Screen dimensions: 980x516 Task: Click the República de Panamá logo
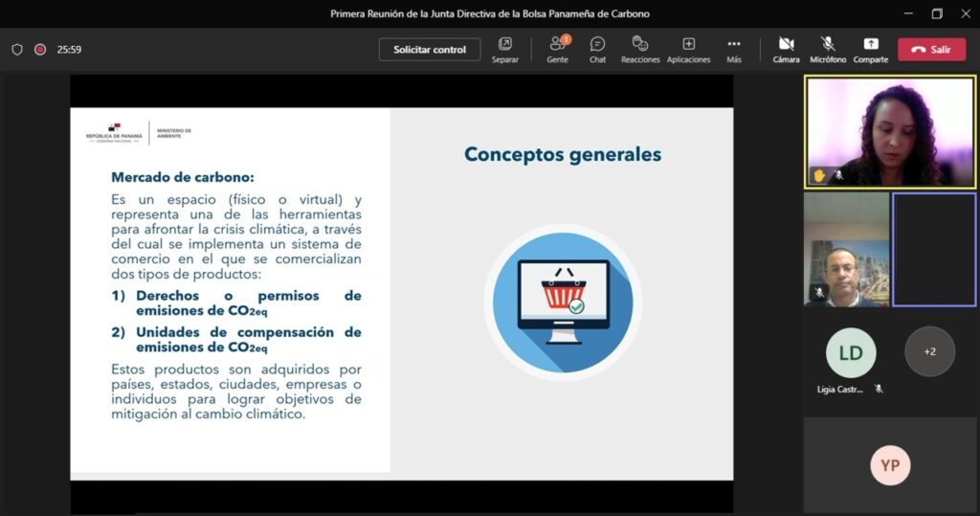(115, 133)
